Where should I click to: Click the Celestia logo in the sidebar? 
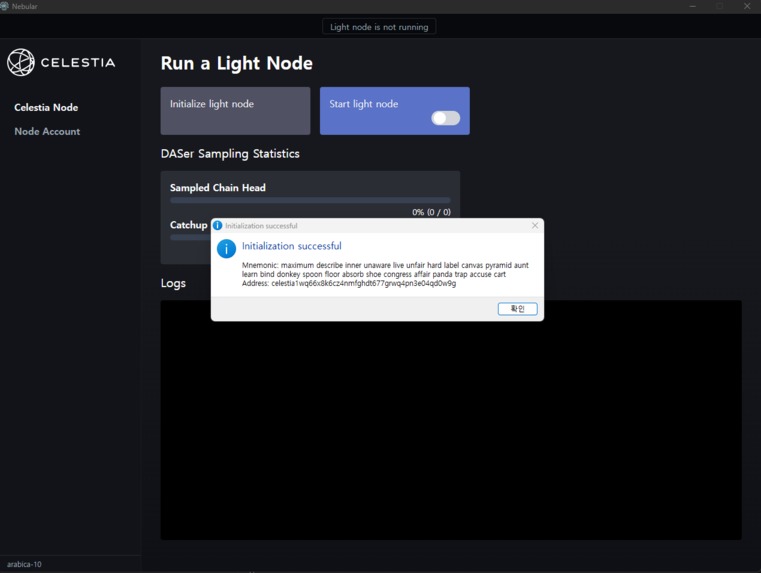point(61,63)
